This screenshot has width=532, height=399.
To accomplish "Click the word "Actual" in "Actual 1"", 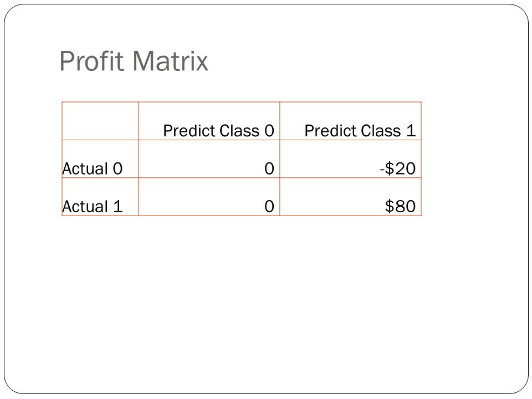I will [x=85, y=207].
